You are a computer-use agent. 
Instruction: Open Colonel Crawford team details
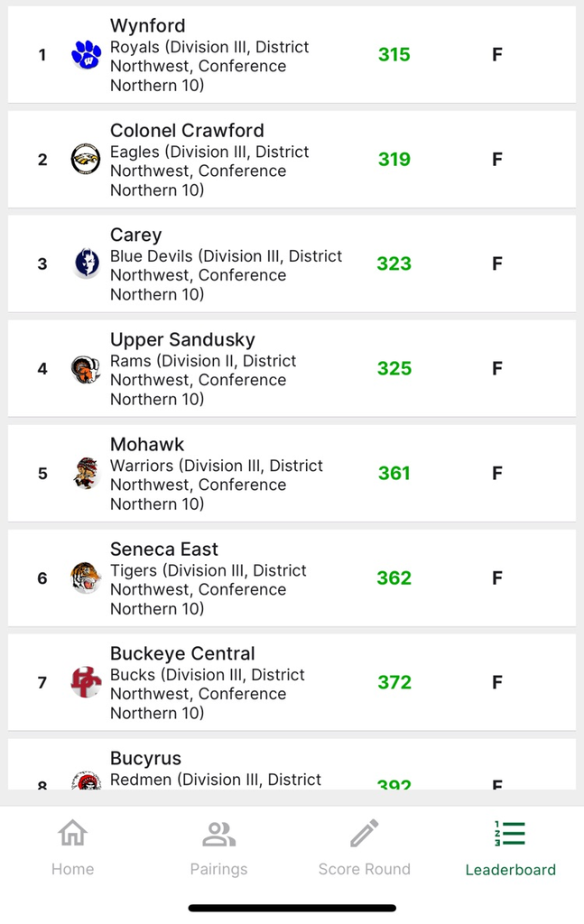pos(188,130)
